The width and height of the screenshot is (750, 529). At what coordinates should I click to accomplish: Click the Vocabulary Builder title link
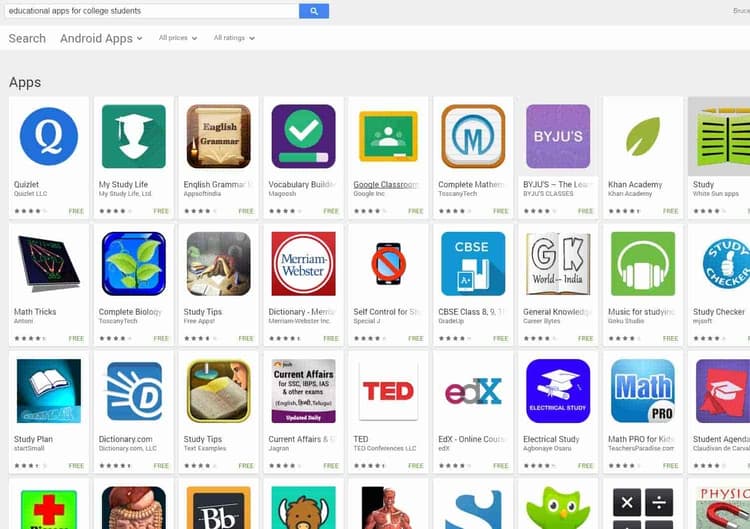click(302, 184)
